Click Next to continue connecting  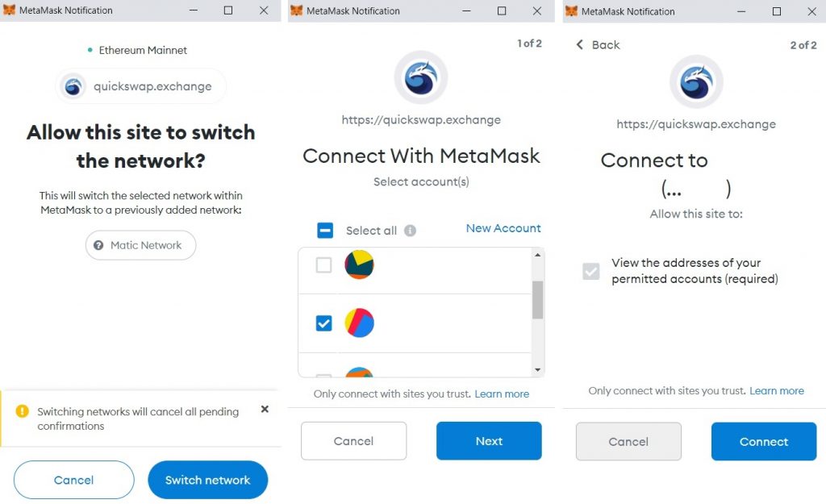[489, 441]
